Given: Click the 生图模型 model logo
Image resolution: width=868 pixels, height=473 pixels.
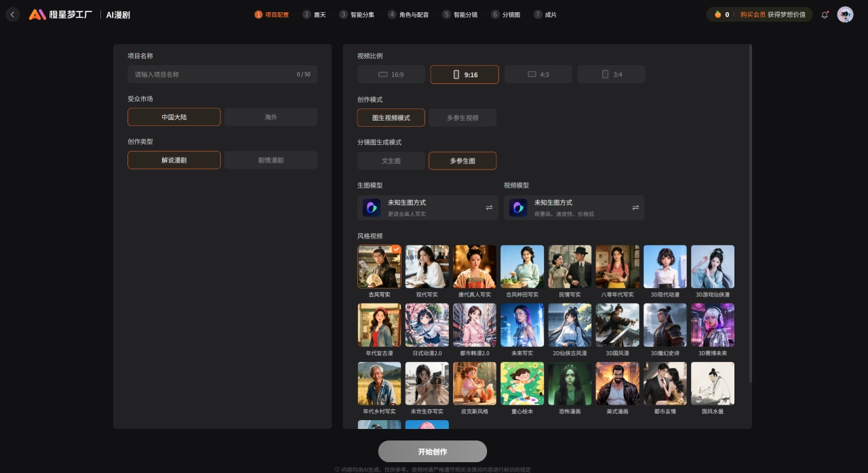Looking at the screenshot, I should [x=372, y=207].
